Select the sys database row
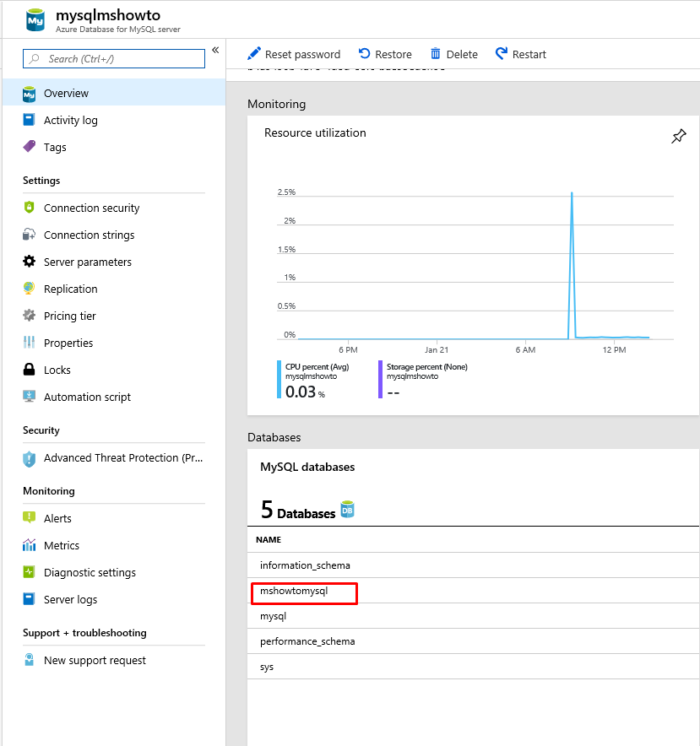The width and height of the screenshot is (700, 746). (x=474, y=667)
